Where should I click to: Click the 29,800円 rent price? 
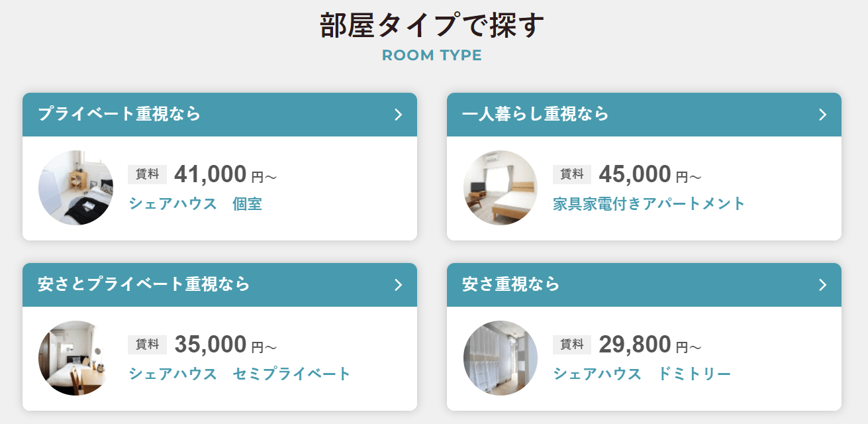[x=650, y=345]
